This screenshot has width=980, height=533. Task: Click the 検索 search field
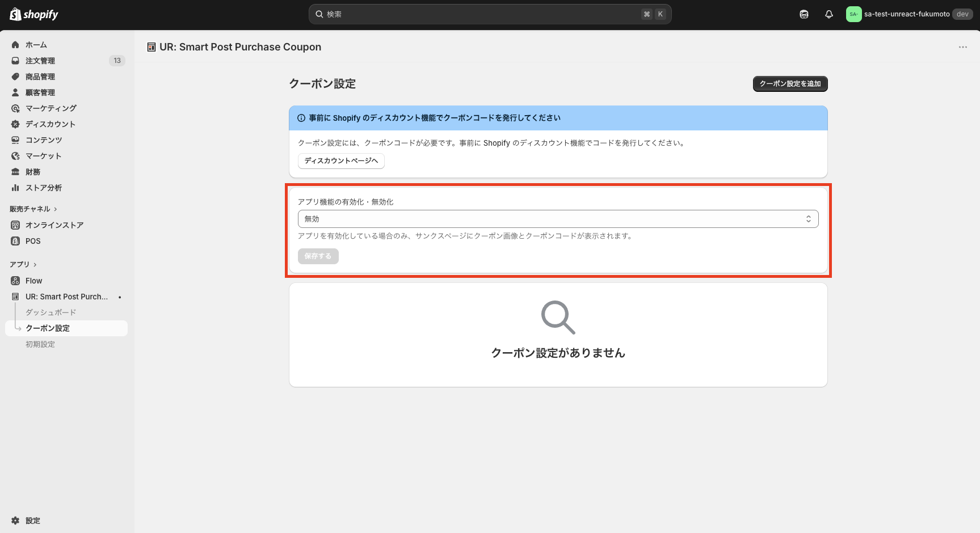click(x=490, y=14)
